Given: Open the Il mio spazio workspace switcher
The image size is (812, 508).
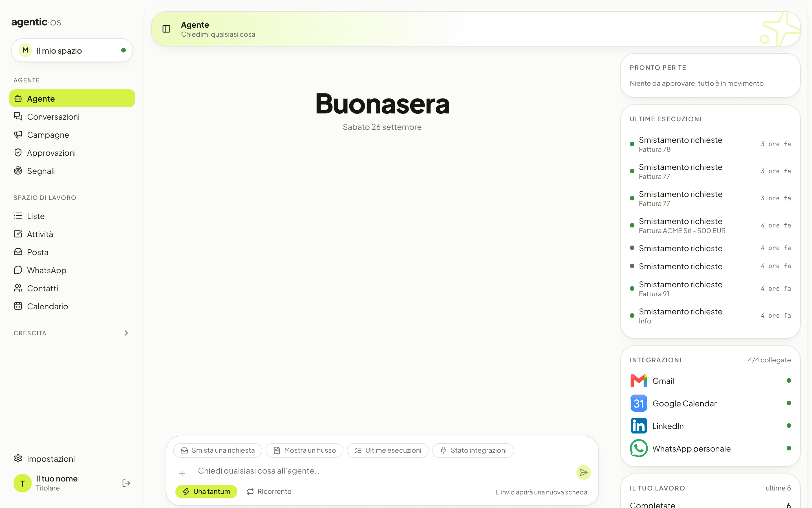Looking at the screenshot, I should click(x=72, y=51).
